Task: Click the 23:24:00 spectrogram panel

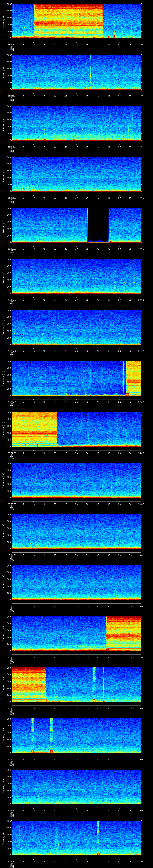Action: pos(77,531)
